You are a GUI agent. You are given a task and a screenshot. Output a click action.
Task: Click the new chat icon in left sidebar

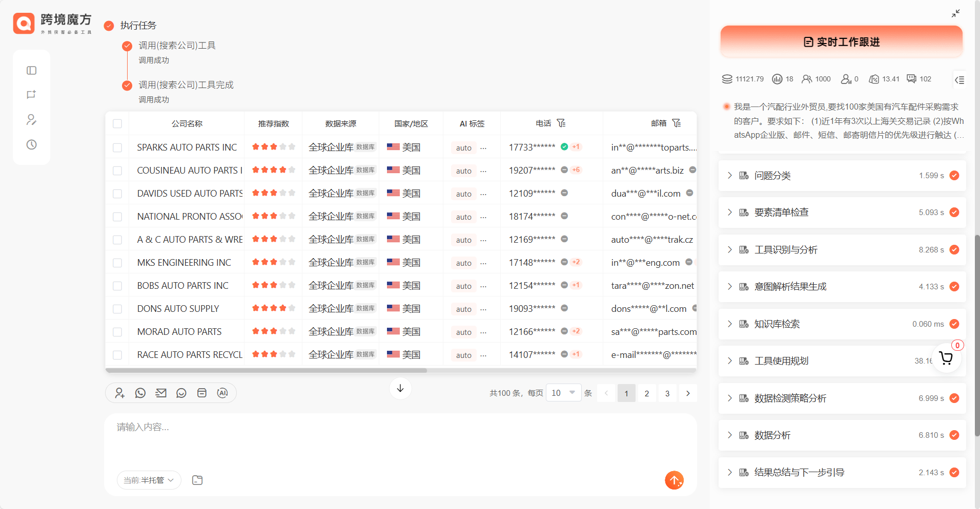pos(31,95)
